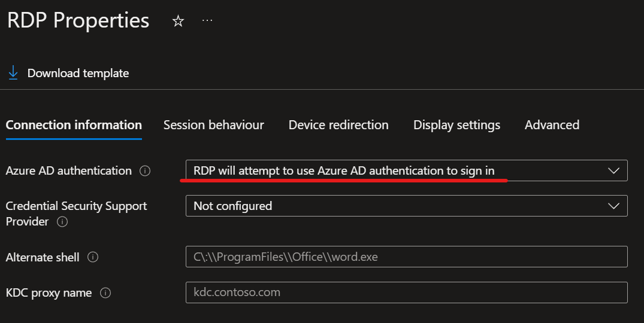Go to the Advanced tab

click(x=552, y=125)
